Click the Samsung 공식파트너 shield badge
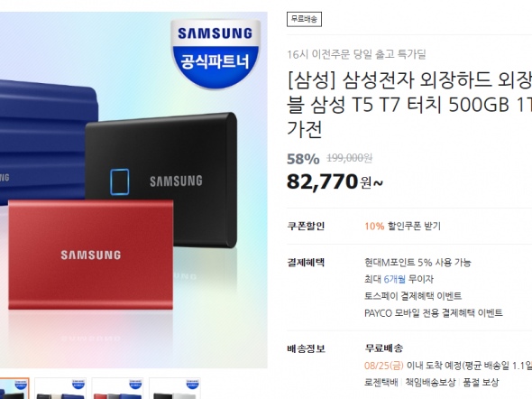 pos(216,53)
